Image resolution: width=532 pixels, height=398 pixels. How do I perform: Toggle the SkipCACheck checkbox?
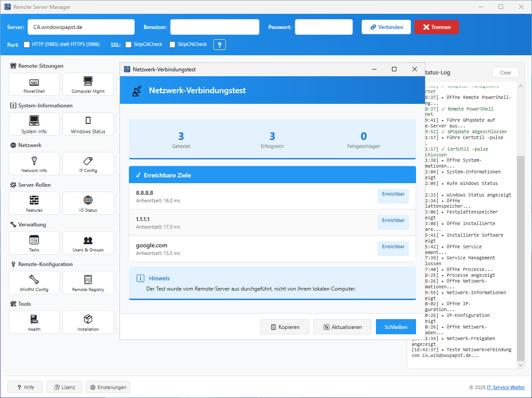pyautogui.click(x=128, y=45)
